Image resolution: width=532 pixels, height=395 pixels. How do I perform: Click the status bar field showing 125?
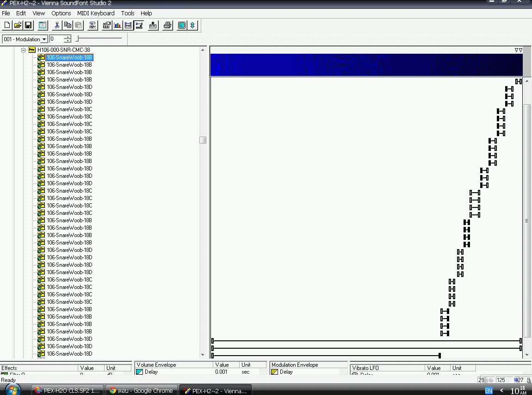click(x=503, y=380)
